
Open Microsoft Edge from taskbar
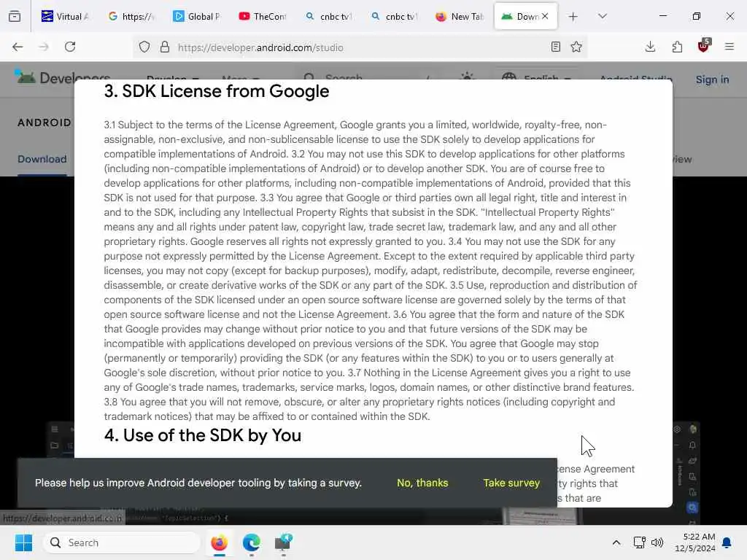251,542
